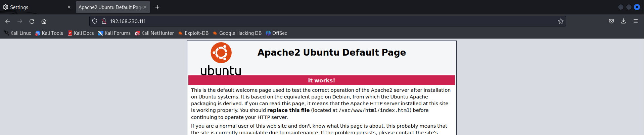Go back to the previous page
This screenshot has width=644, height=135.
point(8,21)
